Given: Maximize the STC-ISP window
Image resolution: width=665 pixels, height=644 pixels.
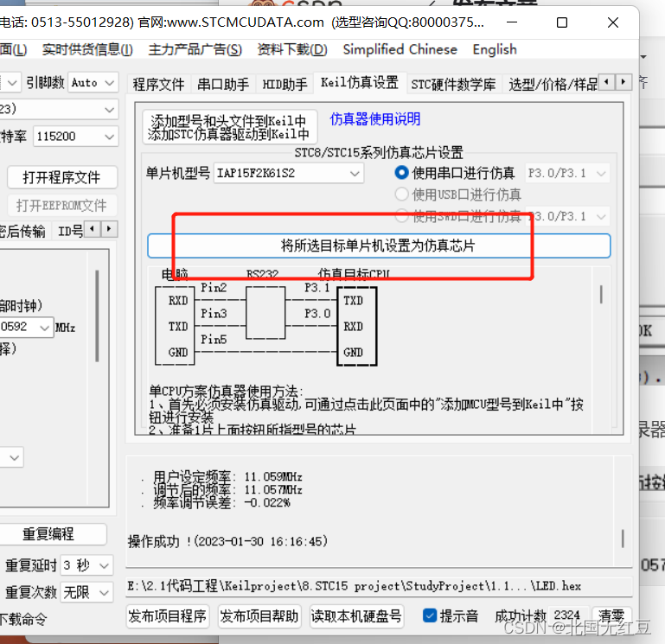Looking at the screenshot, I should [562, 22].
